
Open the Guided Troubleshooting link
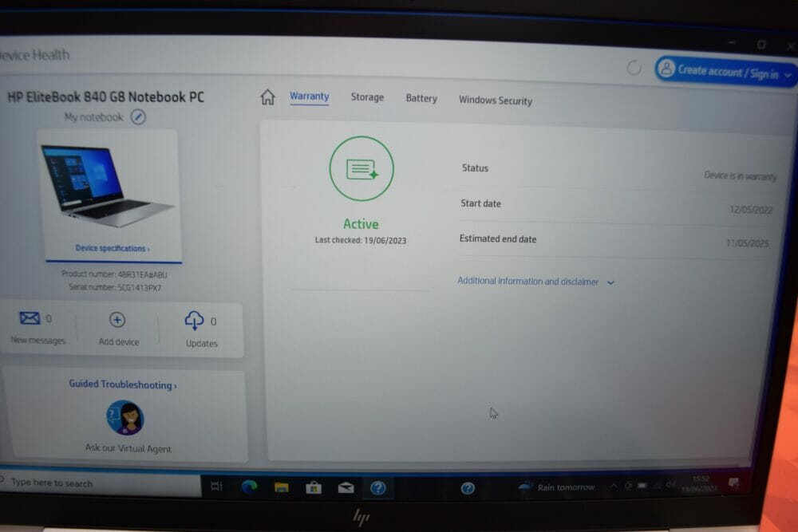click(x=123, y=384)
